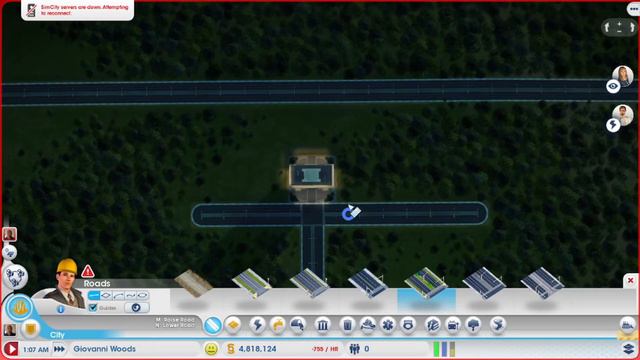Open the Zones menu icon
The image size is (640, 360).
[x=233, y=325]
